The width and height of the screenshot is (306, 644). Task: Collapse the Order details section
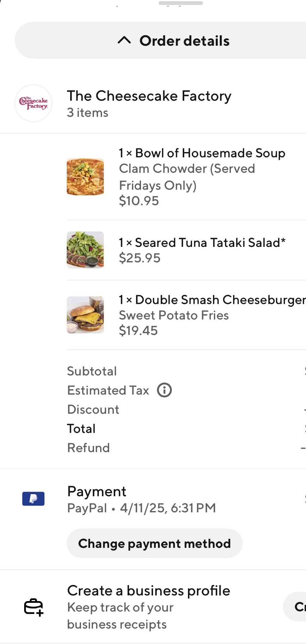point(173,41)
